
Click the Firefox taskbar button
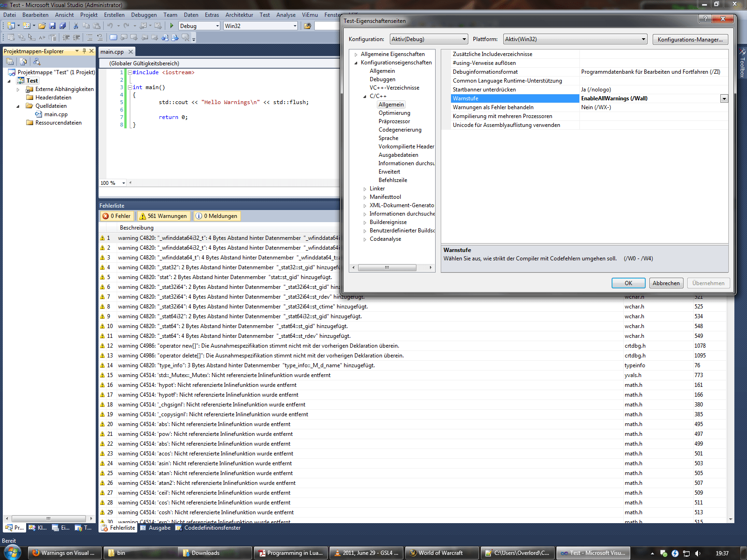(64, 553)
